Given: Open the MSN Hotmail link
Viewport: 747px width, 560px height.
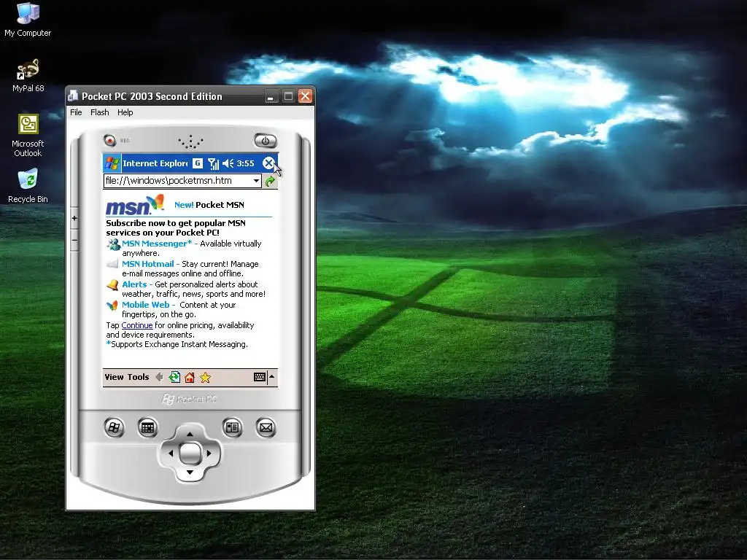Looking at the screenshot, I should 147,264.
